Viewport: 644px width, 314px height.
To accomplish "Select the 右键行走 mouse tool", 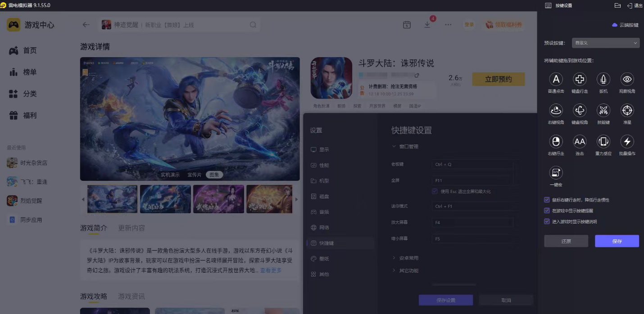I will (556, 142).
